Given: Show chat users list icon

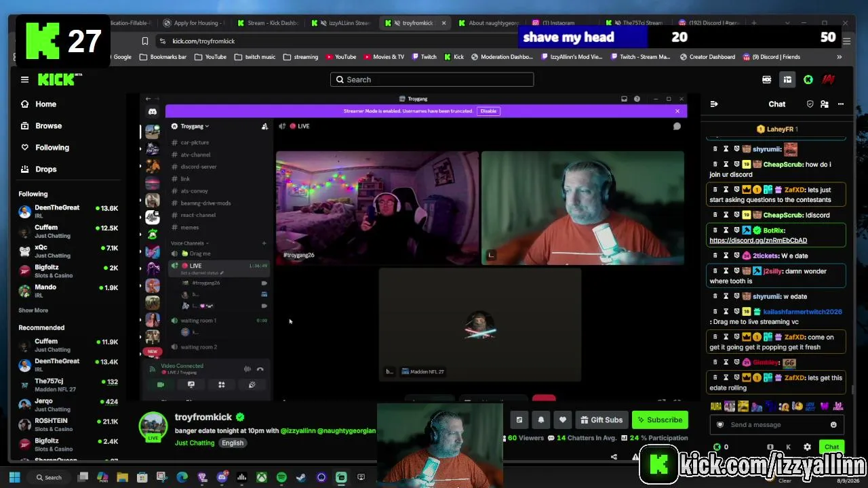Looking at the screenshot, I should click(825, 104).
